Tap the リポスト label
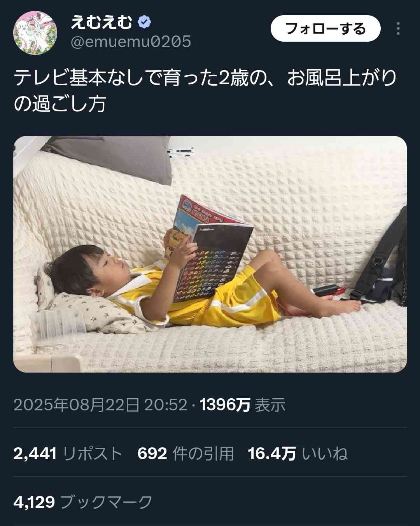 tap(92, 454)
